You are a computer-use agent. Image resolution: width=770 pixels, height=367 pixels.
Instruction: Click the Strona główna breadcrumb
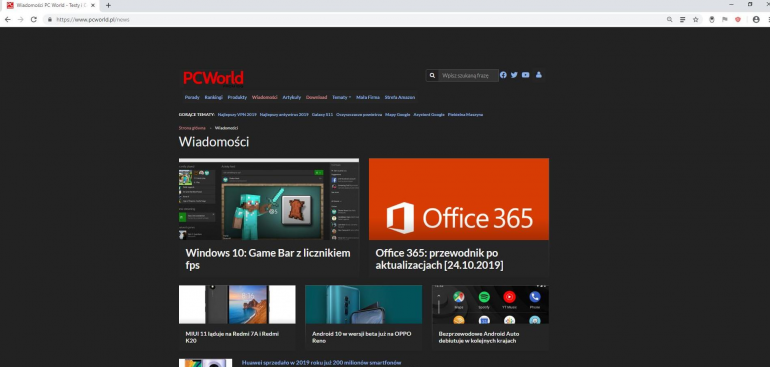click(x=192, y=128)
